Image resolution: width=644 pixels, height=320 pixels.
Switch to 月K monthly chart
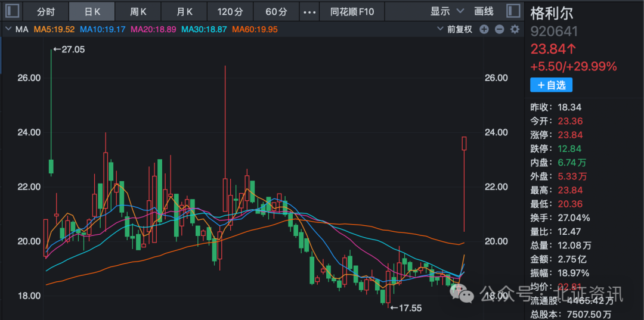point(184,11)
